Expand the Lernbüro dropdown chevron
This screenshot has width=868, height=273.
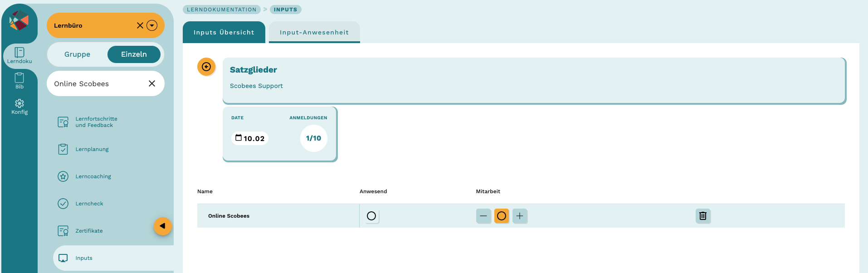pyautogui.click(x=152, y=25)
